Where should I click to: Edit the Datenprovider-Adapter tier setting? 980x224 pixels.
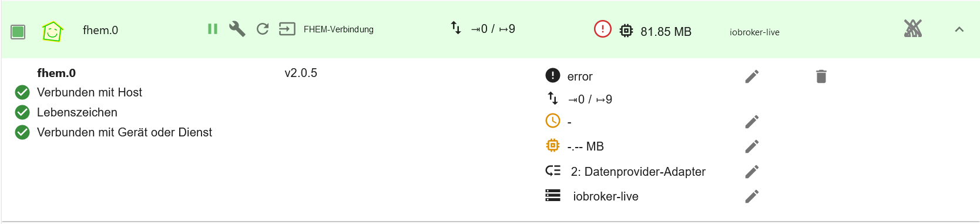(752, 172)
